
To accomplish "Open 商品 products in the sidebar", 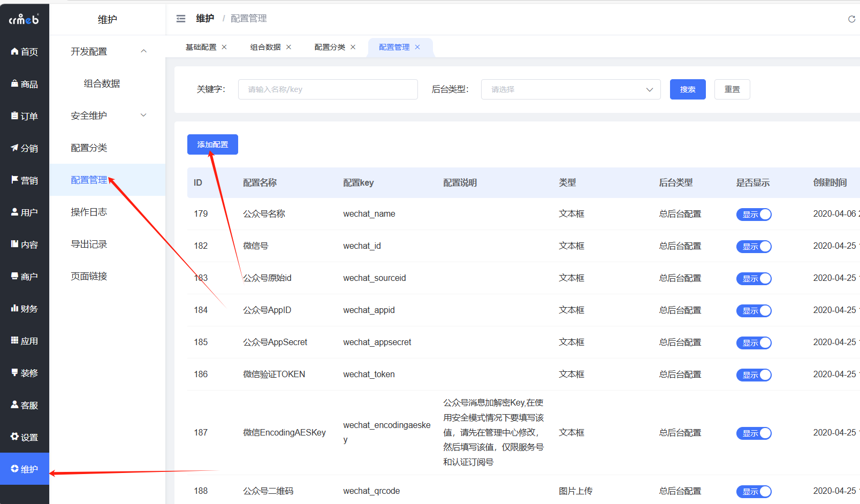I will (x=25, y=84).
